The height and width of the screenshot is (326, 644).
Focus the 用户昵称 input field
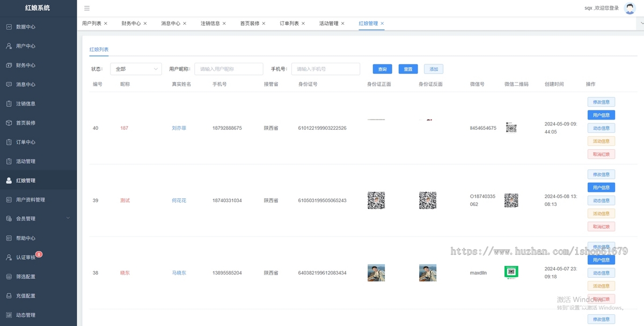[x=229, y=69]
